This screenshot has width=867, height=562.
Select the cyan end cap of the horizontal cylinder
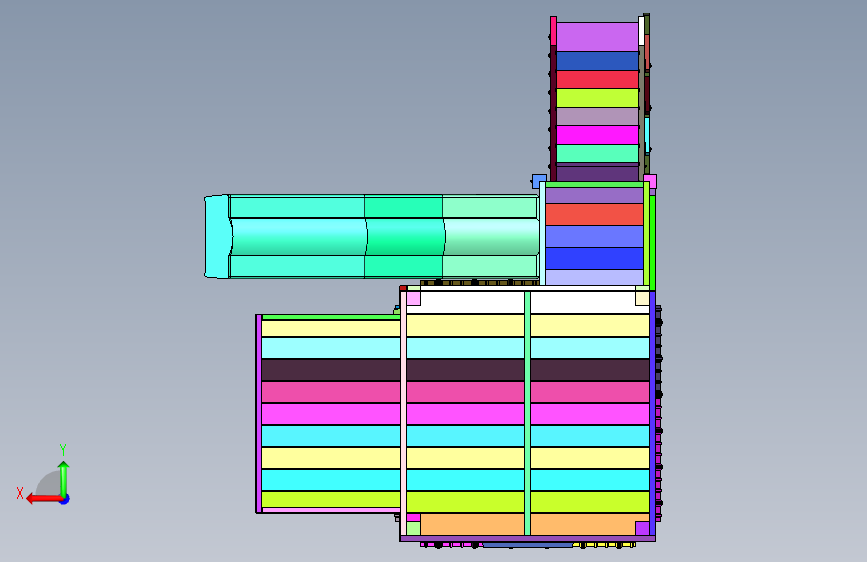[217, 236]
